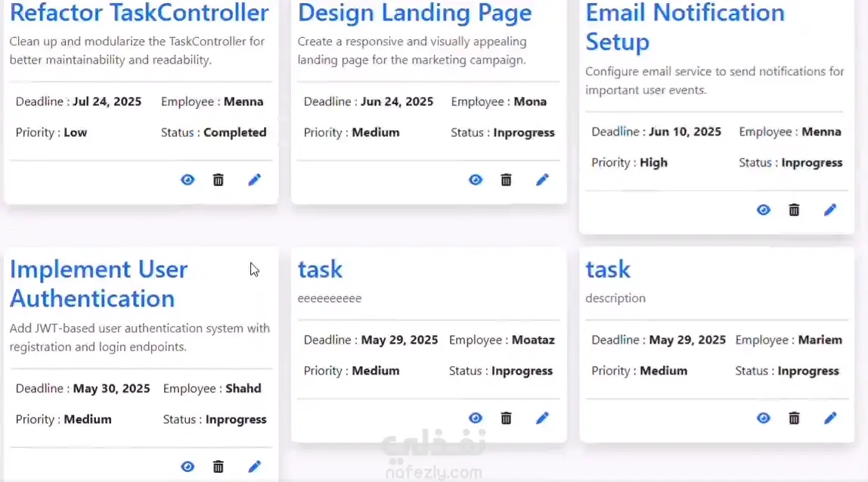Click the 'Jun 10, 2025' deadline
This screenshot has width=868, height=482.
685,132
